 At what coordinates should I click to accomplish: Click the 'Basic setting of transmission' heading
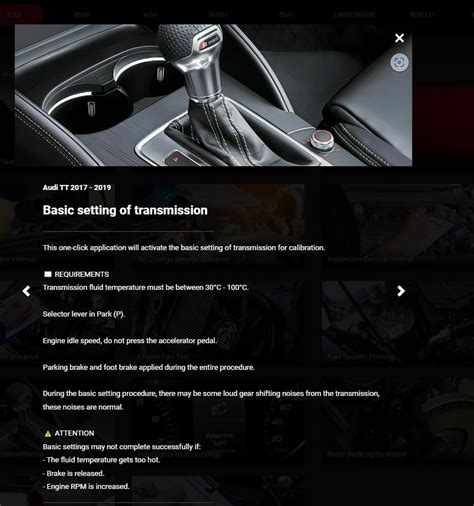pos(125,210)
